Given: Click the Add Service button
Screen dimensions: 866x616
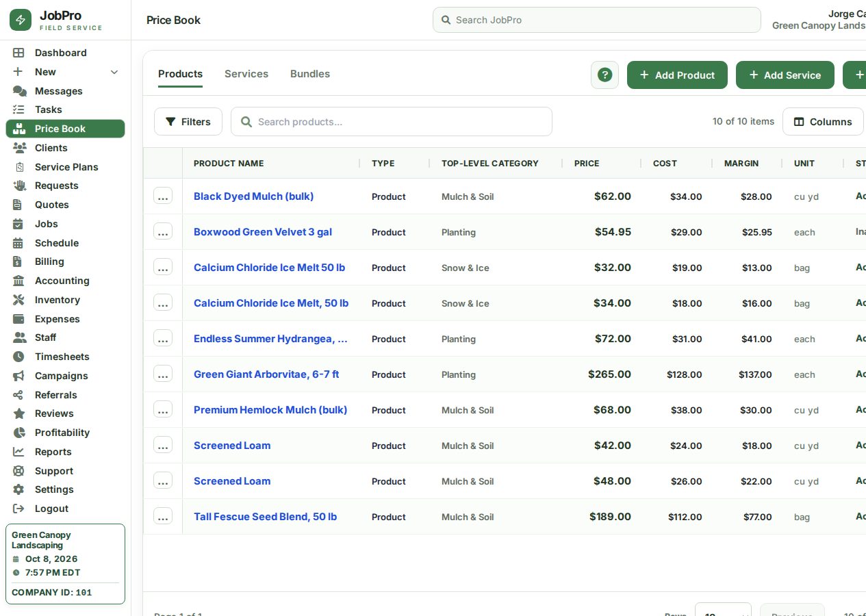Looking at the screenshot, I should [x=785, y=75].
